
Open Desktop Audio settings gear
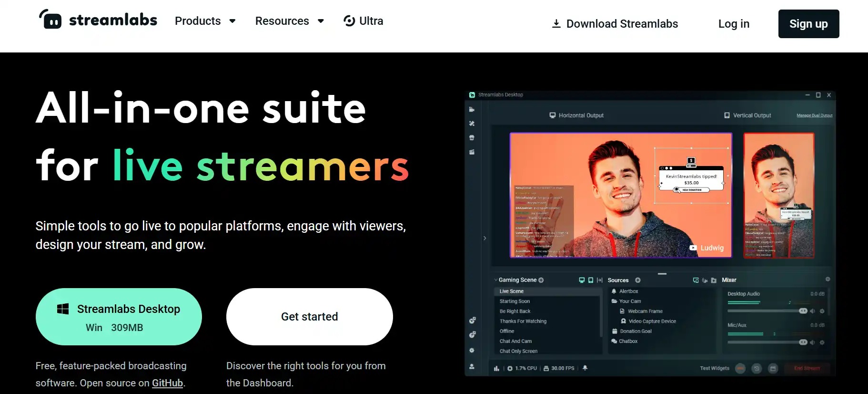click(822, 311)
